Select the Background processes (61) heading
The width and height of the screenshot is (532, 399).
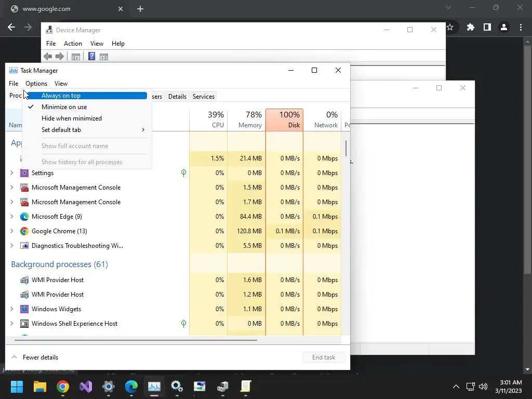[59, 264]
